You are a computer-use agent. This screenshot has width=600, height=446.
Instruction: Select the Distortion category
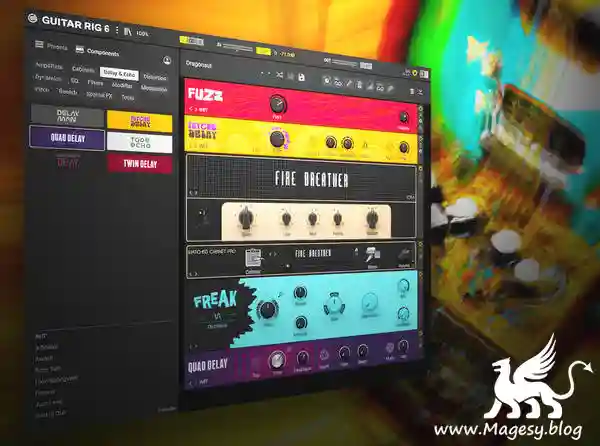point(155,77)
